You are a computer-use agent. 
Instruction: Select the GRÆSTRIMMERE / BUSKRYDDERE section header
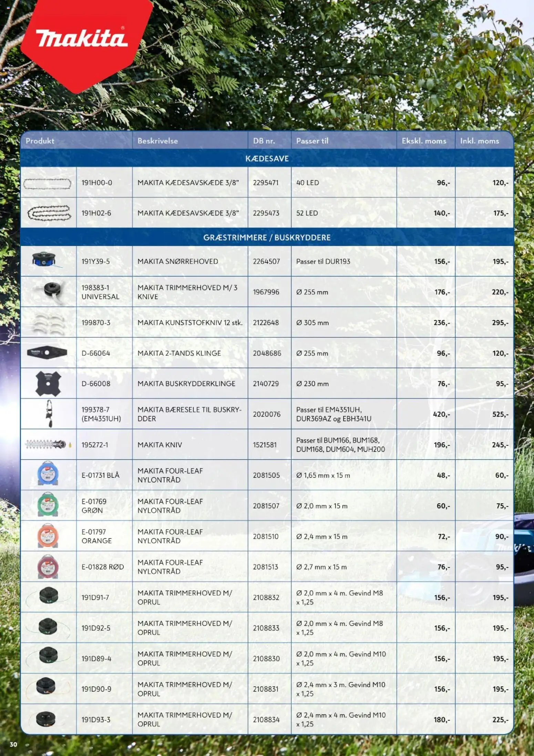pos(267,237)
